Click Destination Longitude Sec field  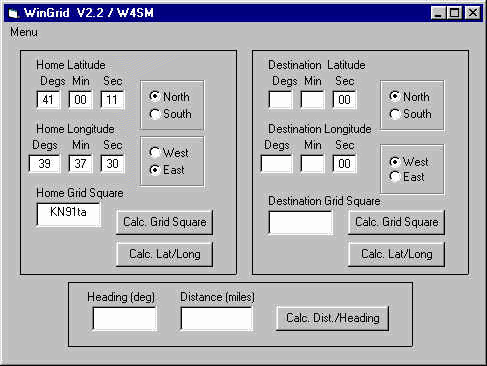[344, 164]
